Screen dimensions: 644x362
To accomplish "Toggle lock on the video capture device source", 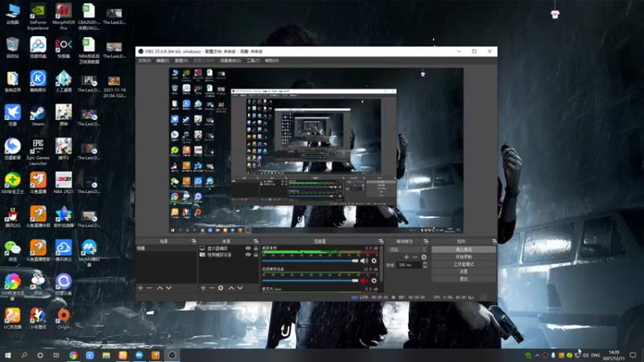I will pos(256,254).
